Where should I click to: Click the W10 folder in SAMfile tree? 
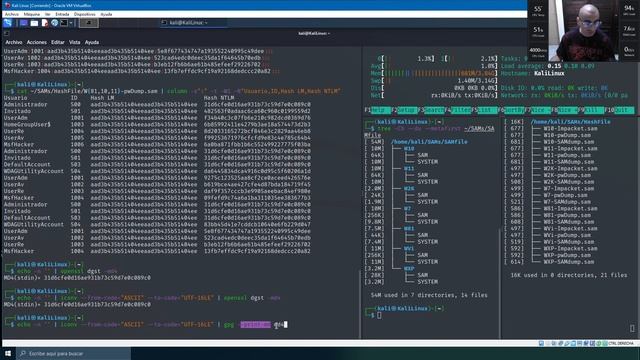(409, 149)
